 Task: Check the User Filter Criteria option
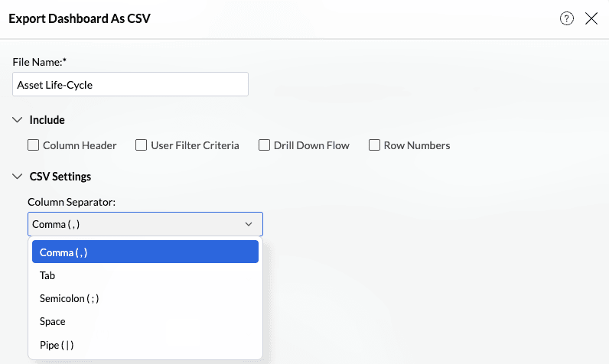[x=141, y=145]
